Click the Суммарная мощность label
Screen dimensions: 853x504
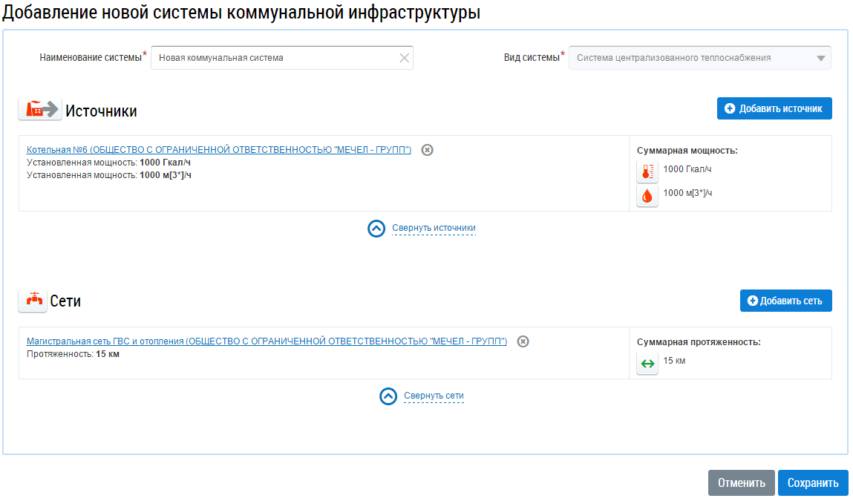pos(687,151)
